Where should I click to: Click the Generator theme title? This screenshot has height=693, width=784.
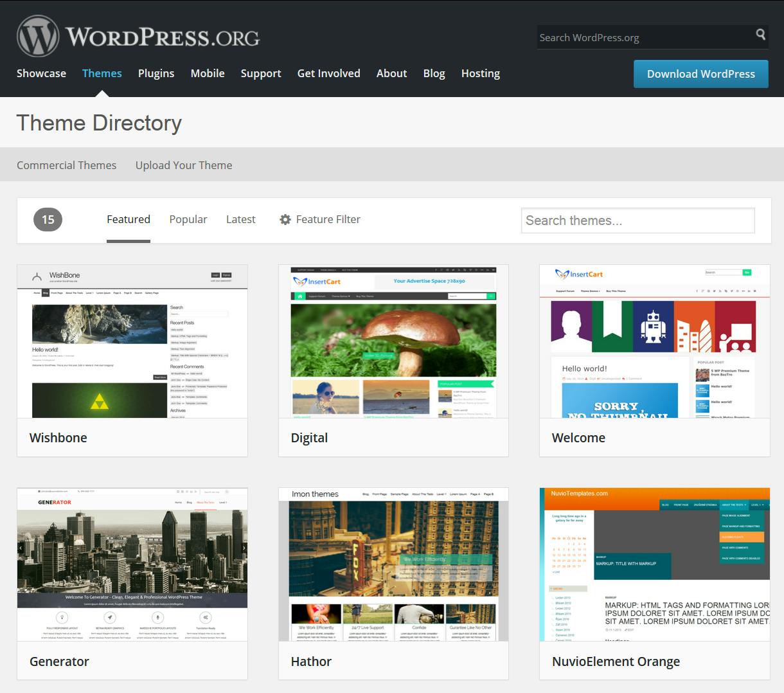pos(59,661)
